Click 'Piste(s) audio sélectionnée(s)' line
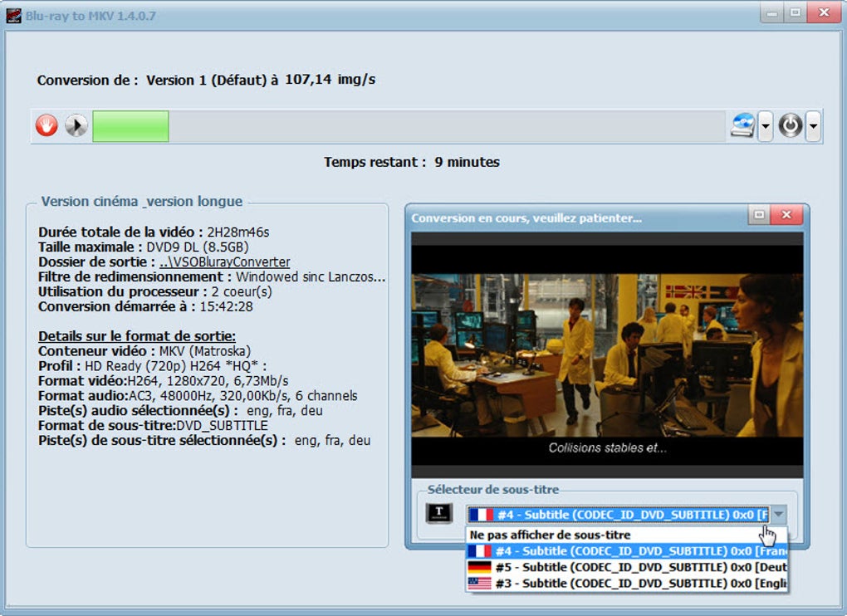This screenshot has height=616, width=847. pyautogui.click(x=180, y=410)
